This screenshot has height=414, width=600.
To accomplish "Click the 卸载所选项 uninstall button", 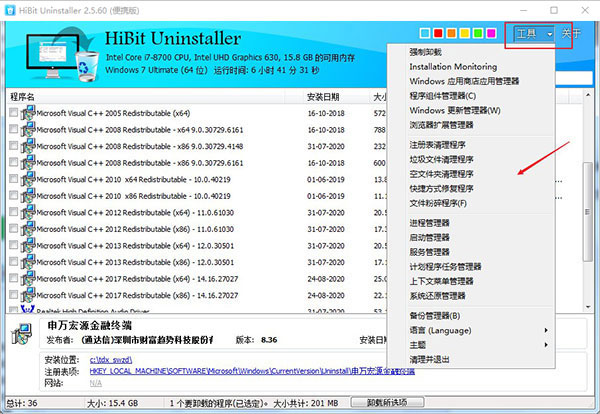I will coord(387,403).
